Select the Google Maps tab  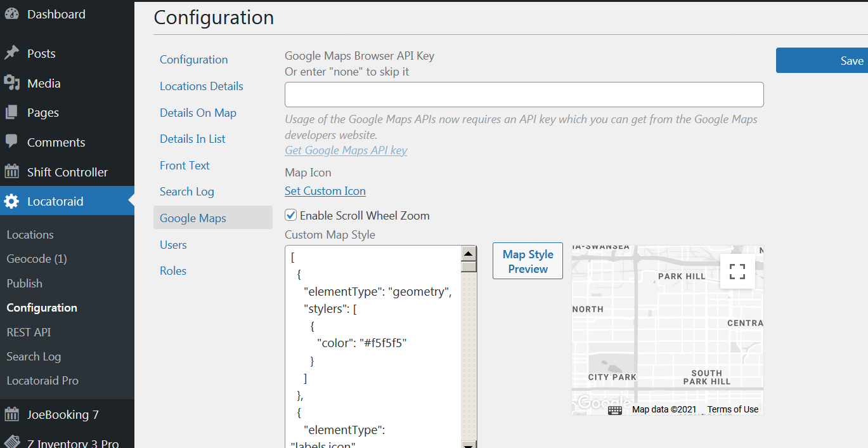(213, 218)
